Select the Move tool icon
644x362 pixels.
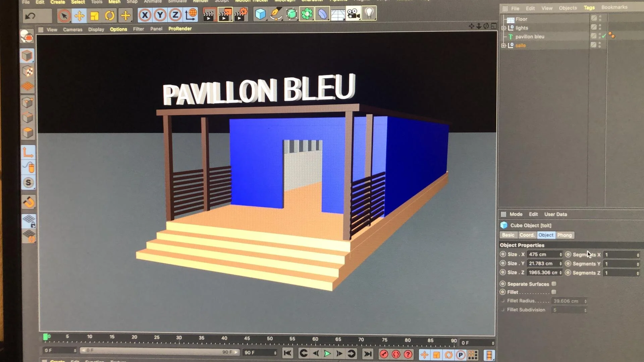tap(79, 16)
